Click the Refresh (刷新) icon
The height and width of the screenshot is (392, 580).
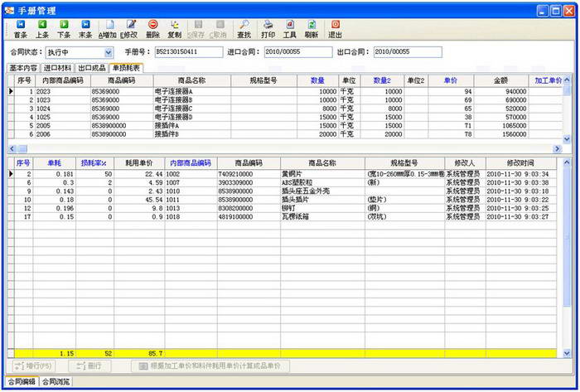point(312,29)
